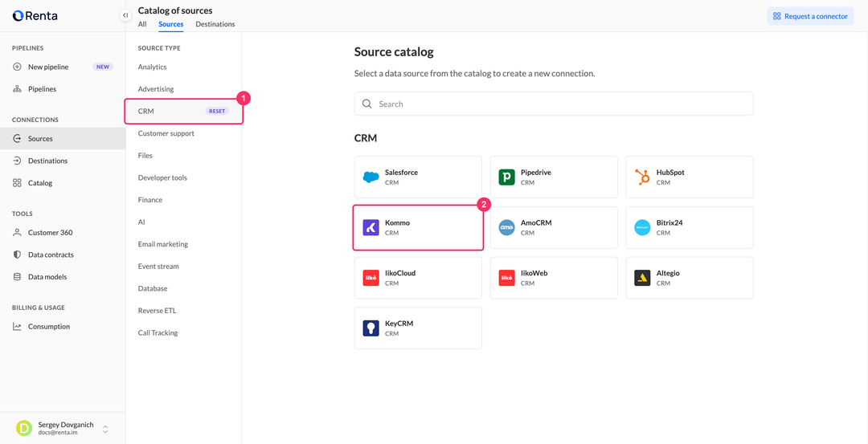
Task: Click the Bitrix24 blue circle icon
Action: 642,227
